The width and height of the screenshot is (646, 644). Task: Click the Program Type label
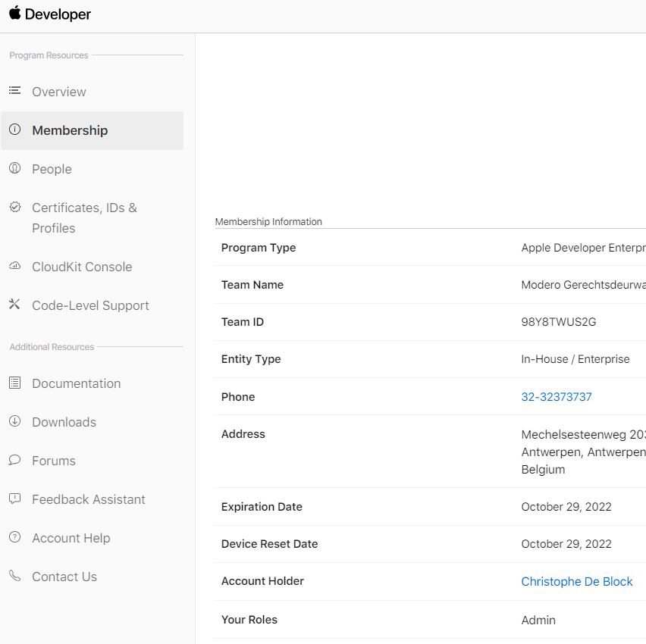259,248
